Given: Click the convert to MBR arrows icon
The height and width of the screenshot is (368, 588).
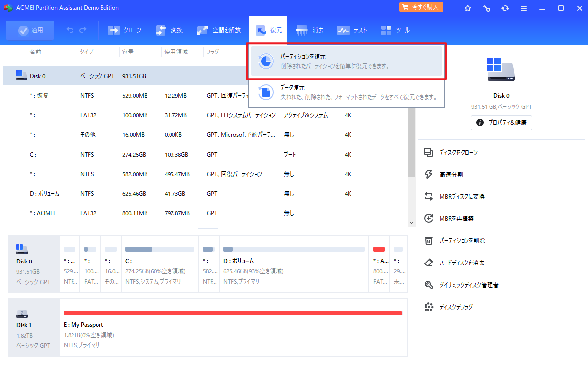Looking at the screenshot, I should 429,196.
